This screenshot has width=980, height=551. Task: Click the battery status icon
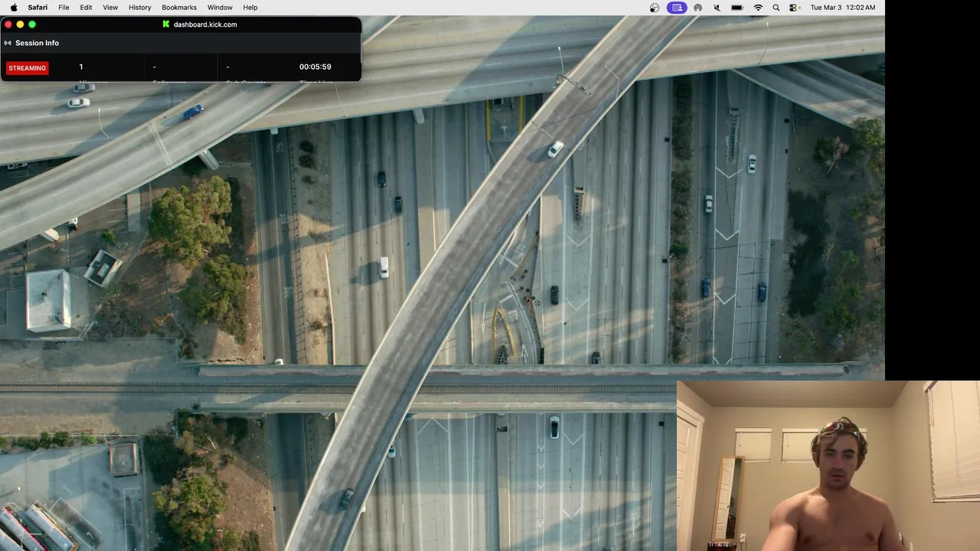click(737, 8)
